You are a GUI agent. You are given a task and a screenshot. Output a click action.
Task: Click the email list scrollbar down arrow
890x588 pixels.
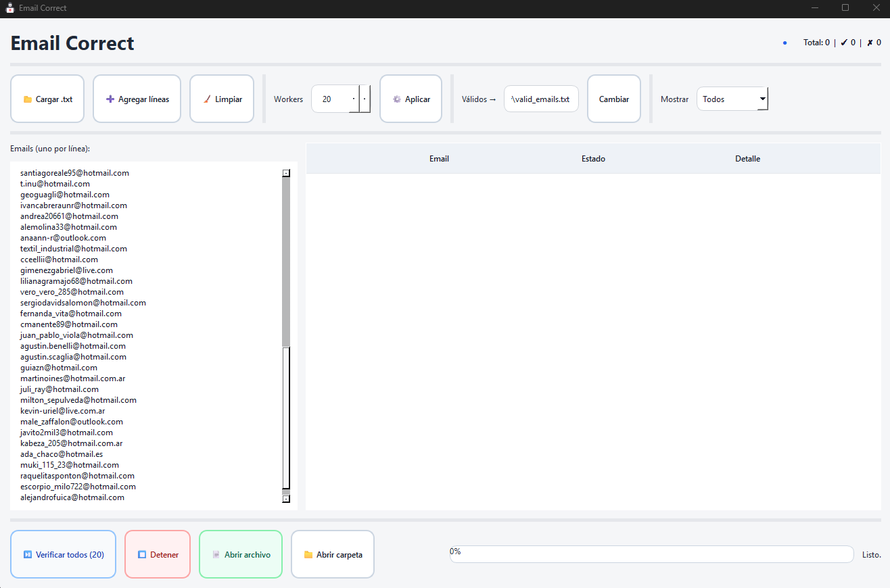tap(286, 499)
